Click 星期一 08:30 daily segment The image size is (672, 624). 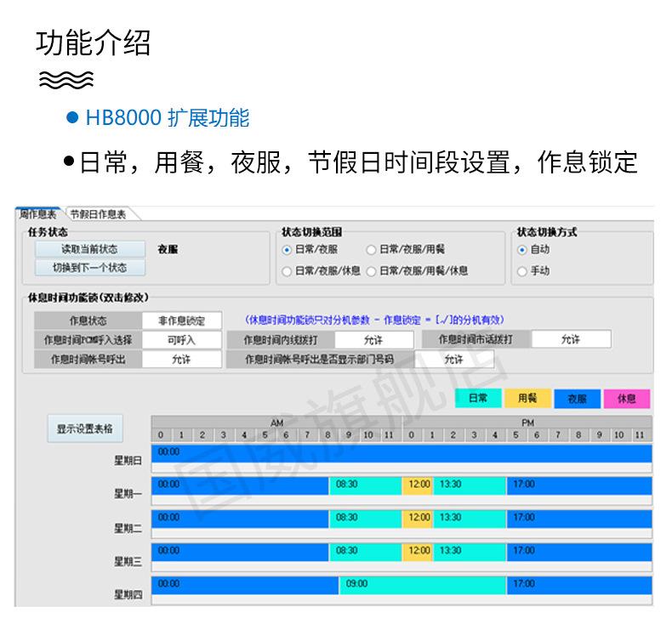click(x=365, y=486)
